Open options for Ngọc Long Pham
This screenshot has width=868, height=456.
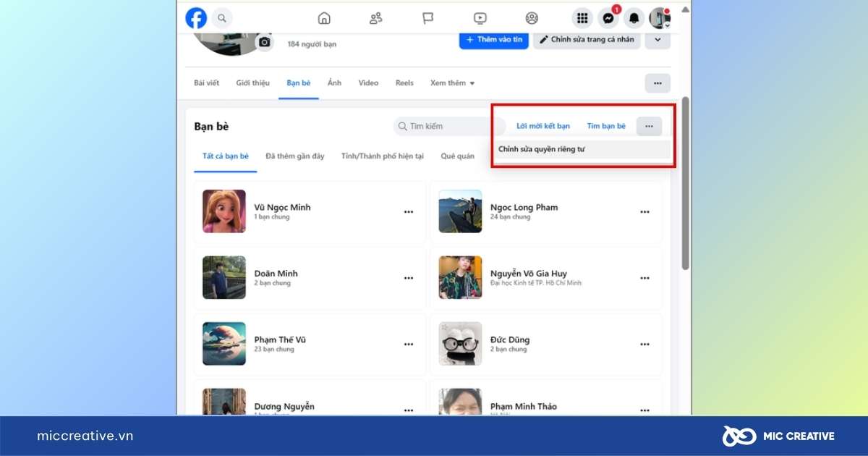tap(644, 212)
